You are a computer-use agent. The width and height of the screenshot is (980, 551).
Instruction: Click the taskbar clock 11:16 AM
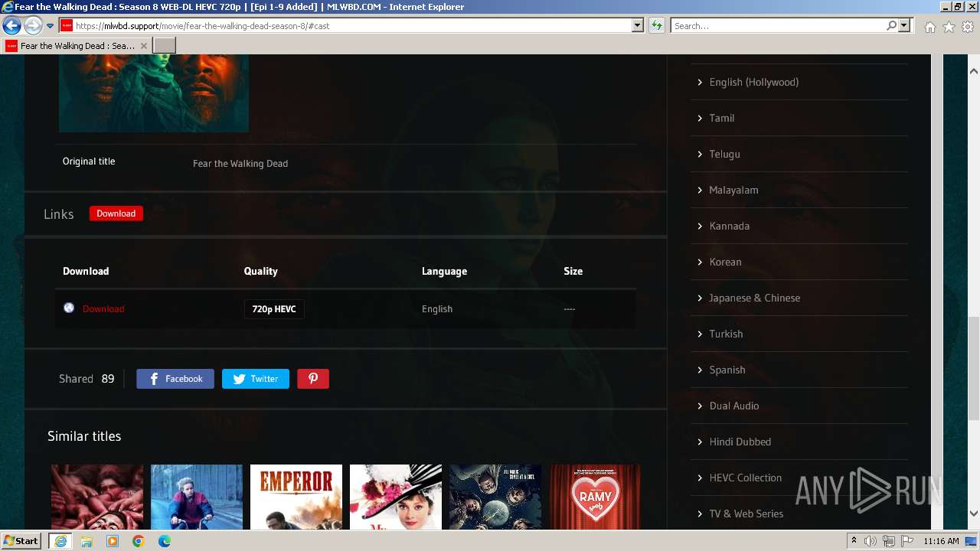pyautogui.click(x=941, y=541)
